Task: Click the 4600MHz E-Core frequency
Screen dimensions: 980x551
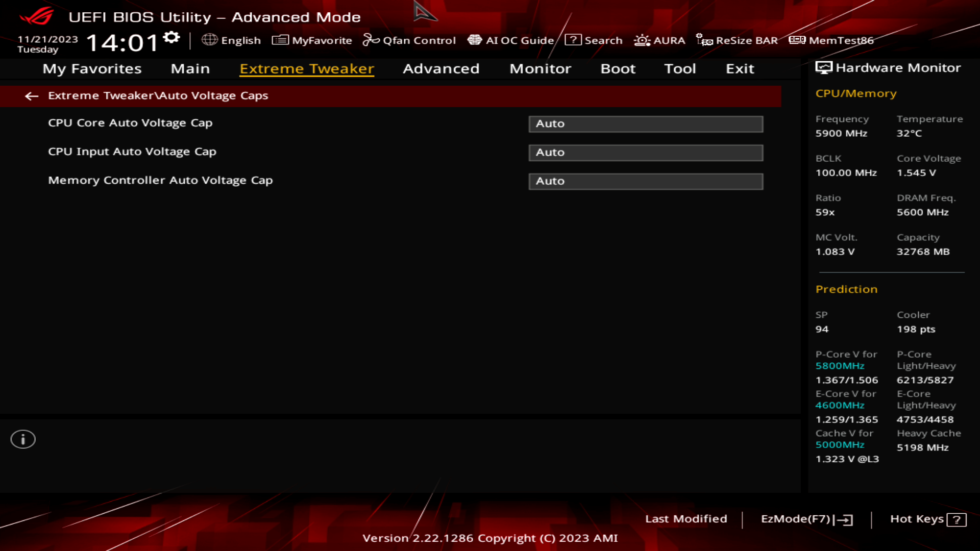Action: [840, 405]
